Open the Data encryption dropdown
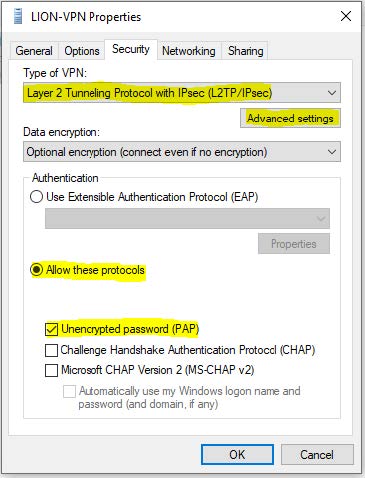The image size is (365, 478). [x=182, y=152]
